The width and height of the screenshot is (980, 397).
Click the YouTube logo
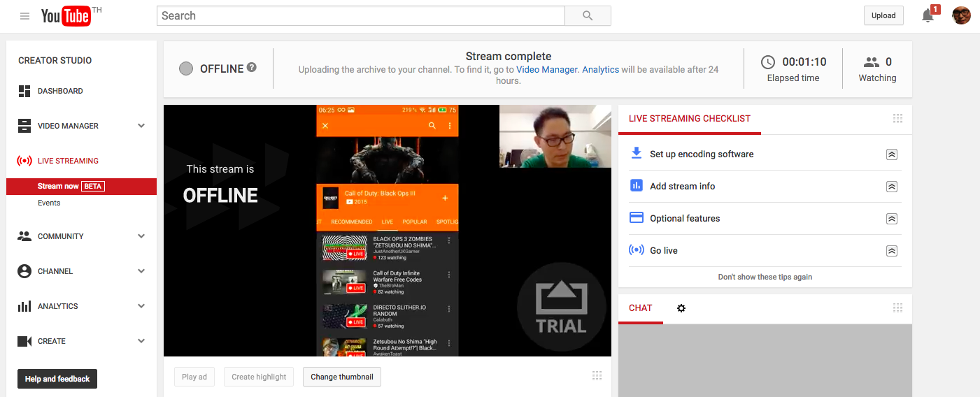pyautogui.click(x=66, y=16)
